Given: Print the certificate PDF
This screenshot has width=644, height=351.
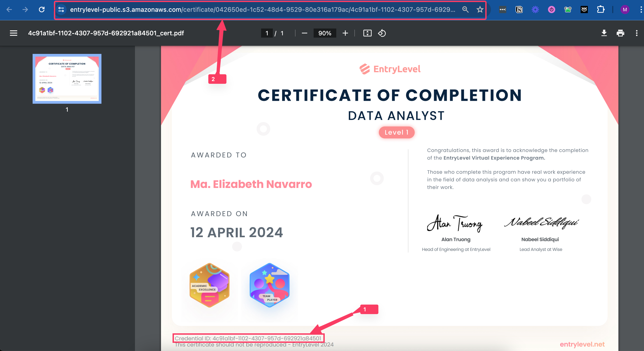Looking at the screenshot, I should (x=620, y=33).
